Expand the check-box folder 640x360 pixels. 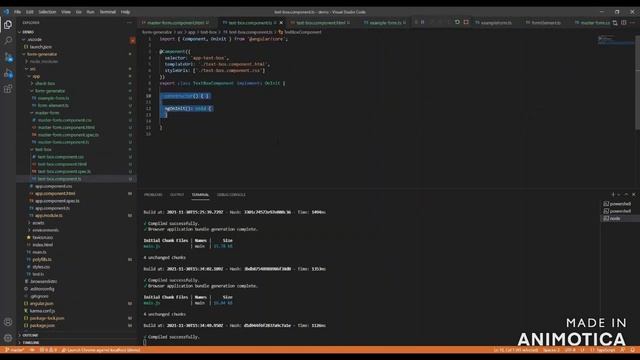[x=44, y=83]
